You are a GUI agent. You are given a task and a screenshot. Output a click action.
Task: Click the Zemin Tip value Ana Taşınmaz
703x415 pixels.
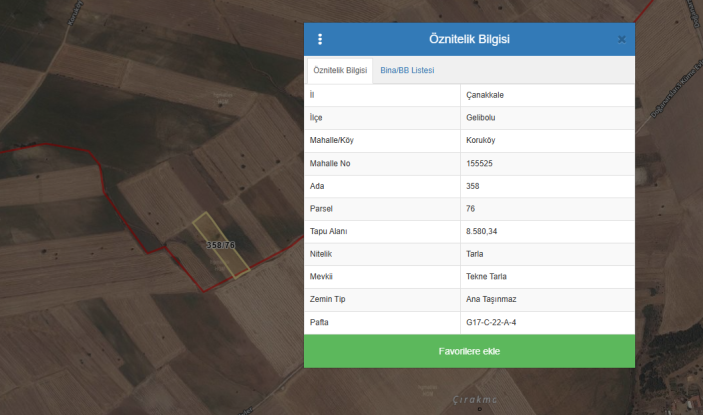tap(491, 300)
